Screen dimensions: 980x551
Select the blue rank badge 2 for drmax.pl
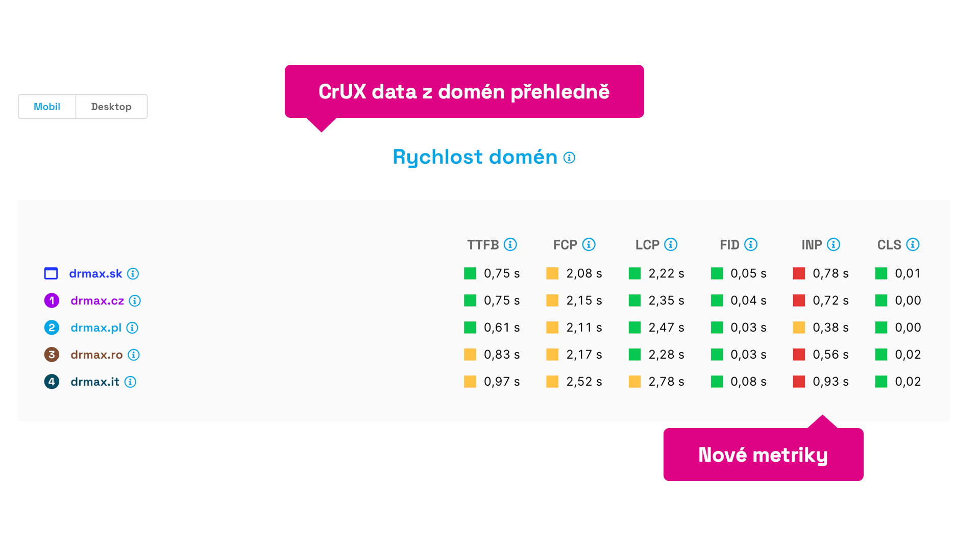[x=51, y=328]
